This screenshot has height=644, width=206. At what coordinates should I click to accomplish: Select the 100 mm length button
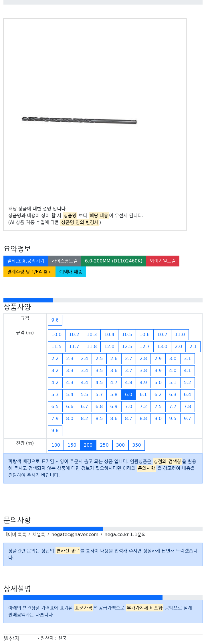pos(56,445)
